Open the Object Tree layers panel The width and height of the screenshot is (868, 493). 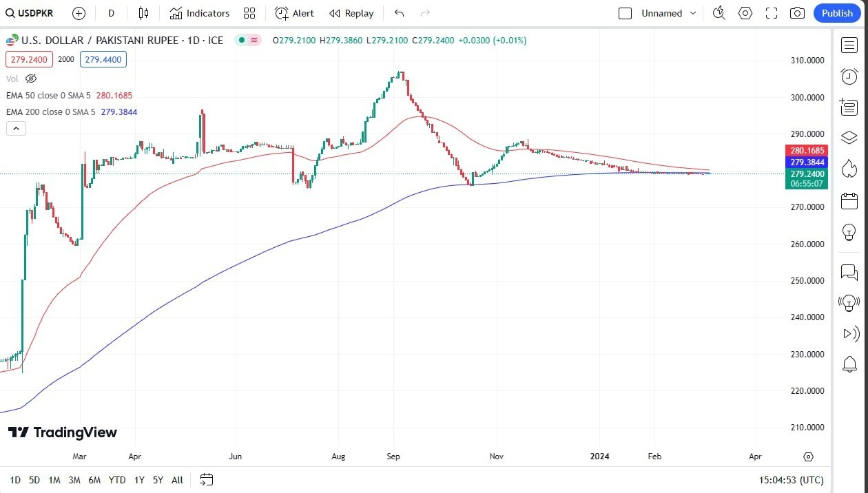coord(849,137)
